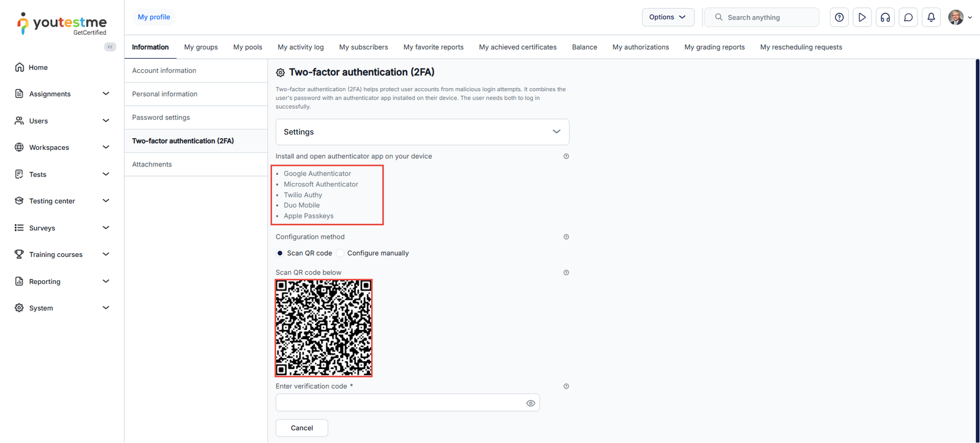The width and height of the screenshot is (980, 443).
Task: Click the help question mark icon
Action: click(839, 17)
